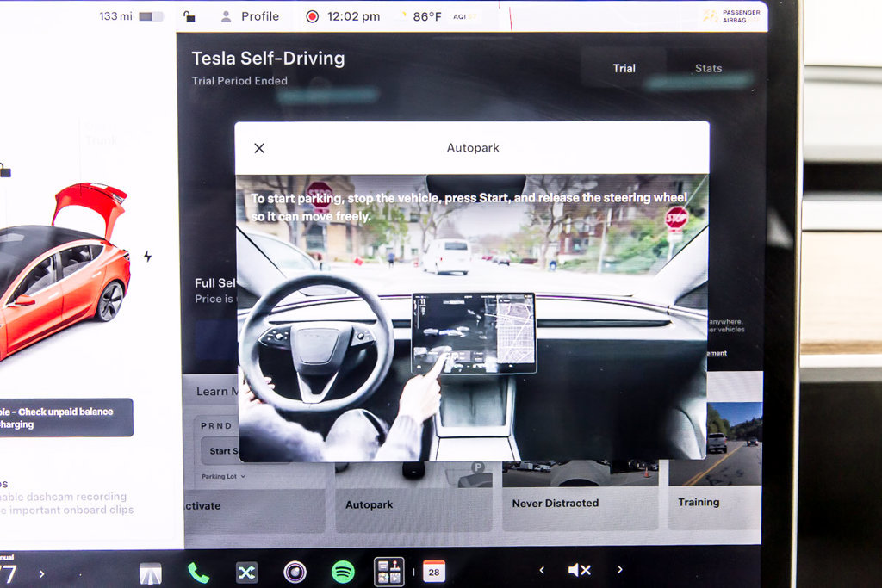Close the Autopark popup with the X
The height and width of the screenshot is (588, 882).
tap(259, 148)
